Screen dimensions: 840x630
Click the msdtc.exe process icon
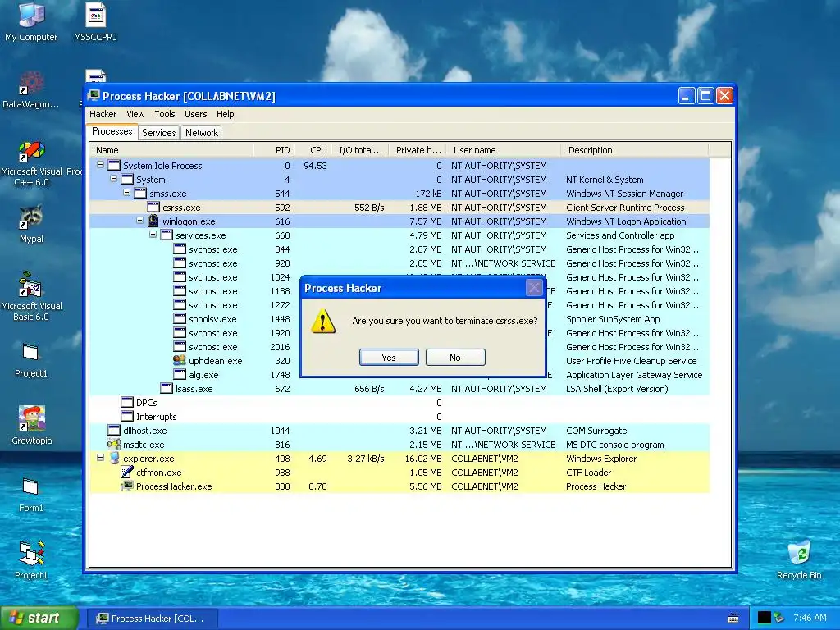[113, 444]
